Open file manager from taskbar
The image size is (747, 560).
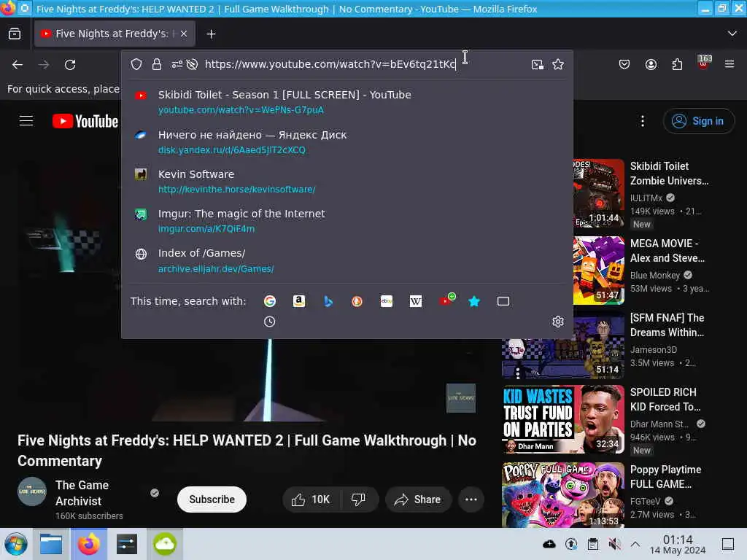(51, 544)
